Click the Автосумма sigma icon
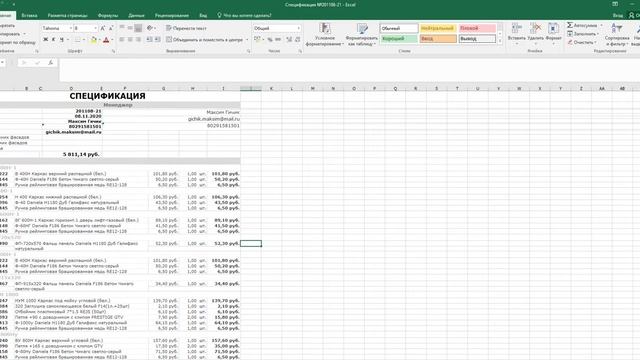640x360 pixels. pos(570,25)
